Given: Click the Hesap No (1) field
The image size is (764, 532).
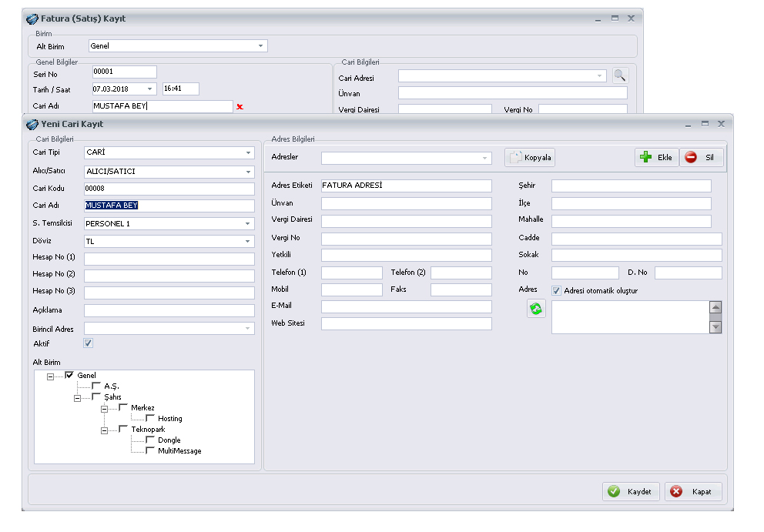Looking at the screenshot, I should [169, 259].
